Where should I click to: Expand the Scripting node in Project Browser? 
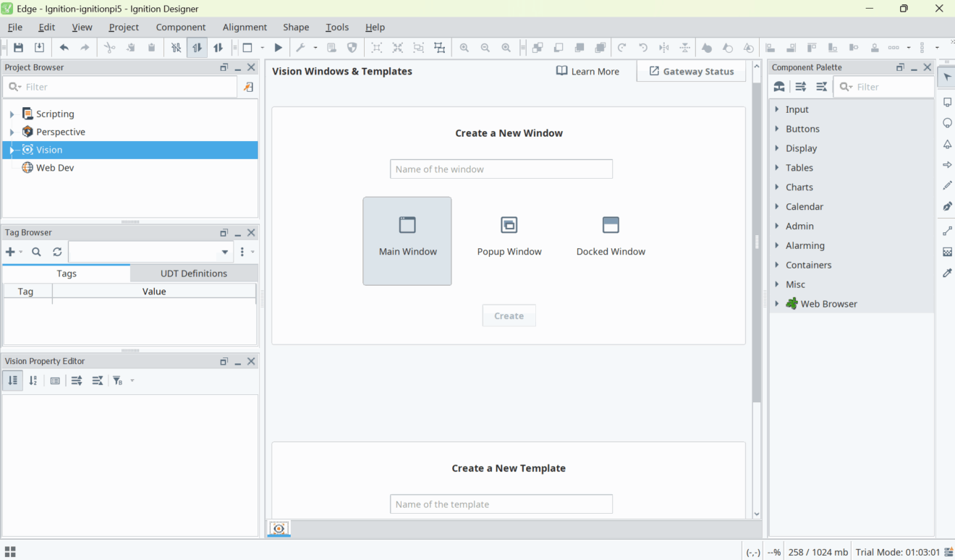point(12,114)
